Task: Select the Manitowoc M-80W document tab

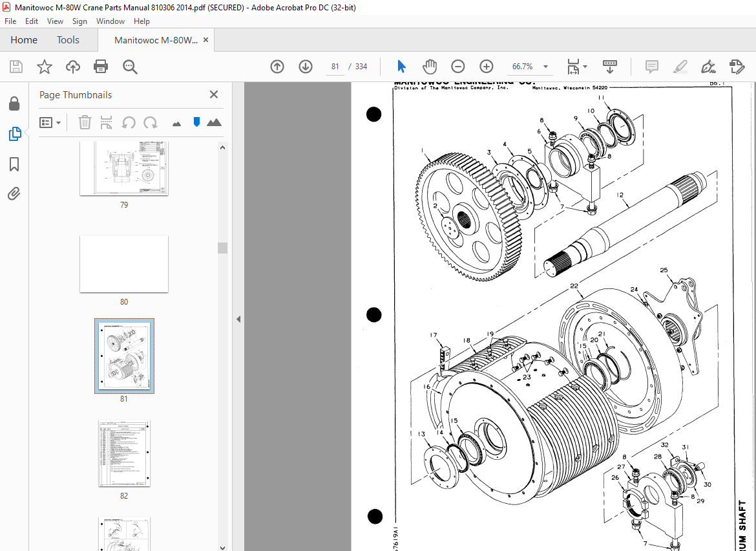Action: pyautogui.click(x=156, y=40)
